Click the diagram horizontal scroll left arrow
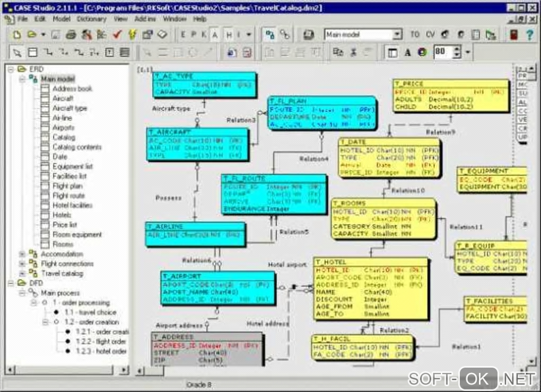 tap(139, 371)
